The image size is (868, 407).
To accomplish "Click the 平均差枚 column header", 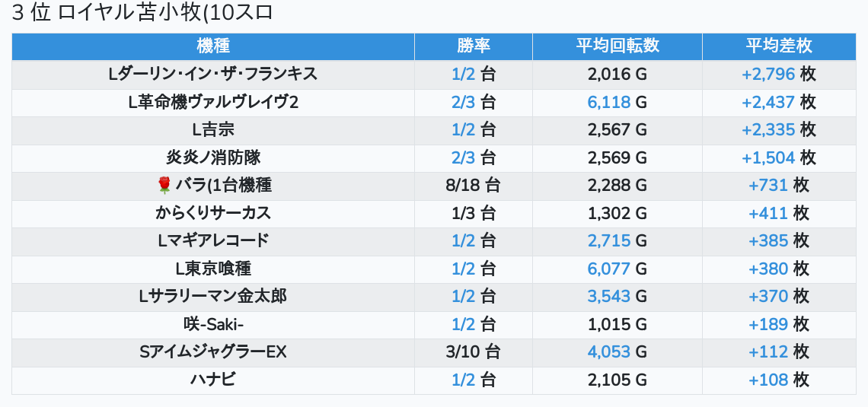I will (x=779, y=46).
